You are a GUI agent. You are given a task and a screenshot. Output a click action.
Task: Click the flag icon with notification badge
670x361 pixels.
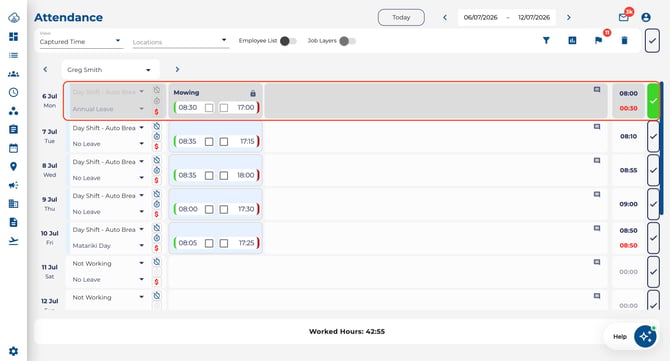coord(599,40)
